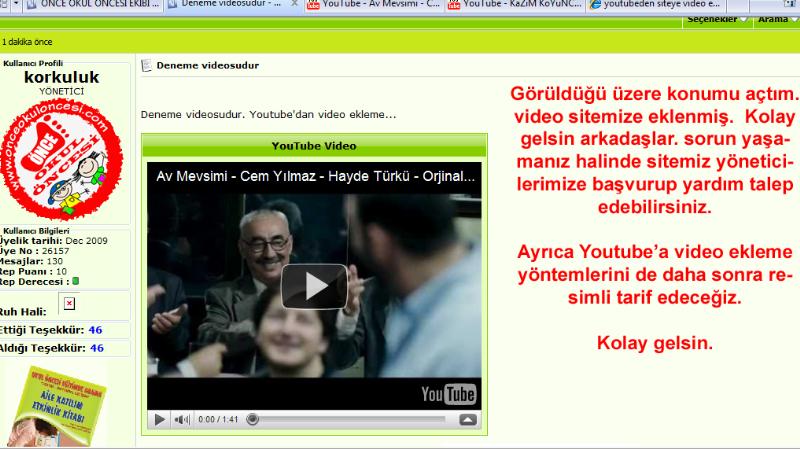Open the YouTube - KaZıM KoYuNCu tab

coord(514,5)
